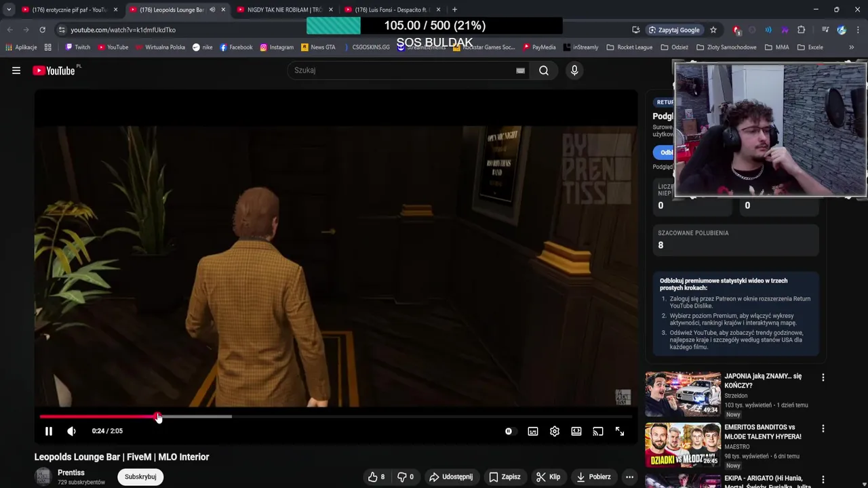
Task: Open more actions ellipsis below video
Action: pyautogui.click(x=629, y=476)
